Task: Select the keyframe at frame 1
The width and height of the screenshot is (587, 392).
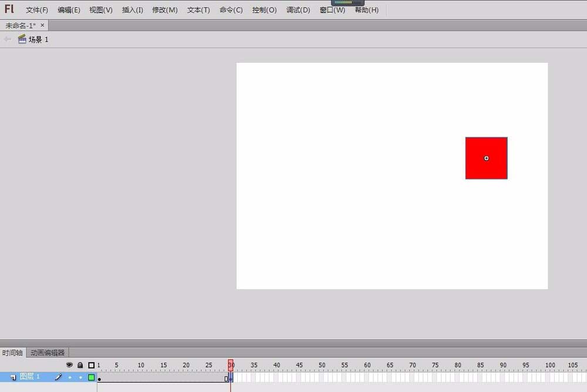Action: tap(99, 378)
